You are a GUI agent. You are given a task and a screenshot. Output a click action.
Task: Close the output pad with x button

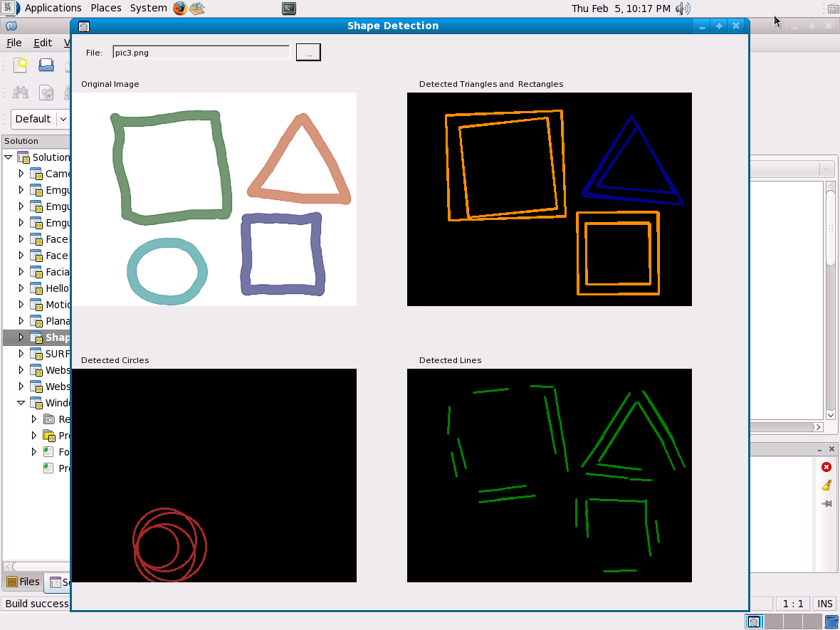click(x=831, y=449)
